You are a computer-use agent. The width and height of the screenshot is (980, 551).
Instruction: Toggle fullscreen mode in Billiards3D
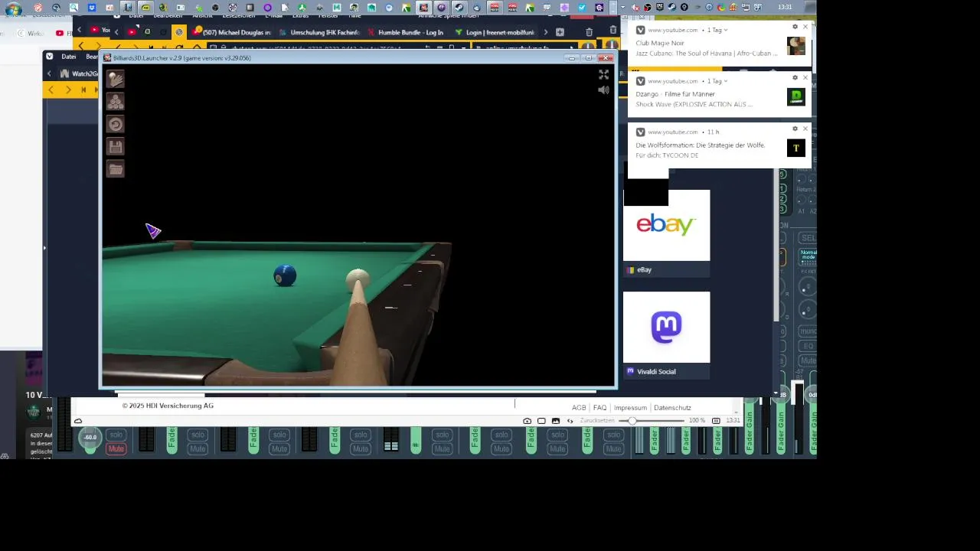coord(603,74)
